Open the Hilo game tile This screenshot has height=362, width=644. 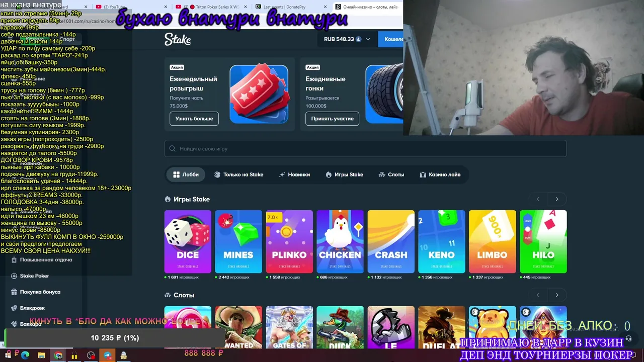(543, 242)
